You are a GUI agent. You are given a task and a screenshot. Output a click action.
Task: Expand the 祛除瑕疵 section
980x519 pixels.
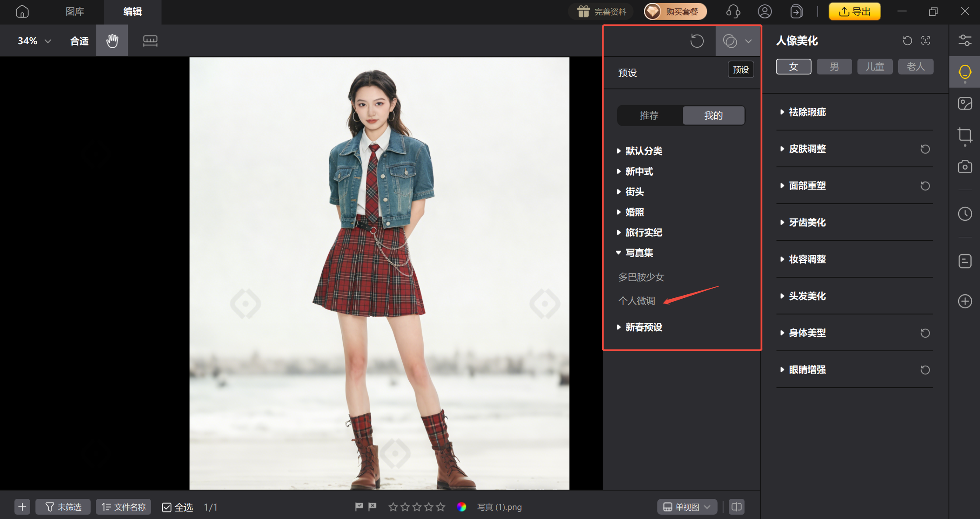tap(807, 112)
